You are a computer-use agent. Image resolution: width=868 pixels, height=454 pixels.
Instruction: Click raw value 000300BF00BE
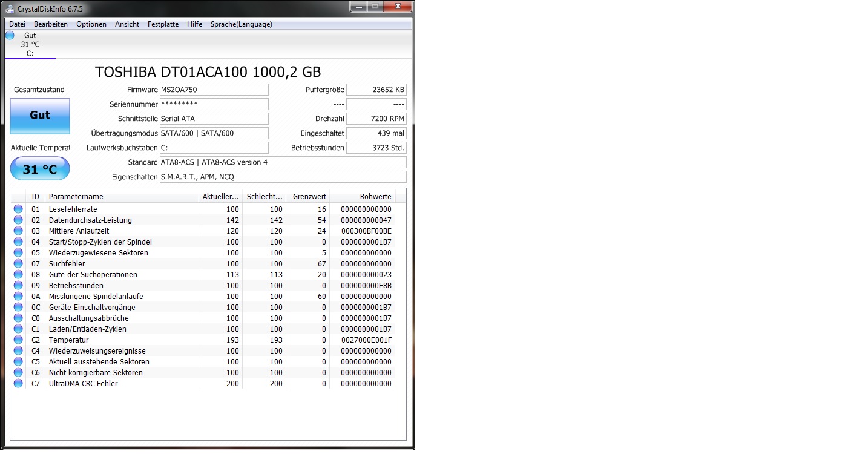[367, 231]
